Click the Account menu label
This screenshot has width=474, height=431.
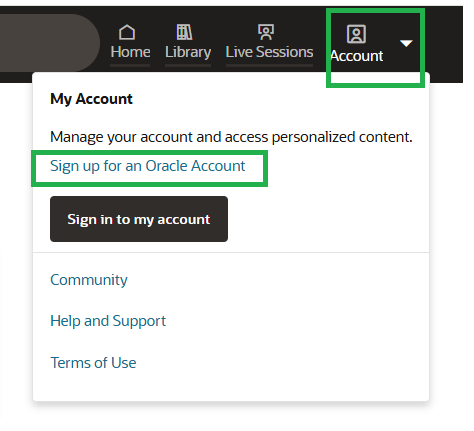(357, 56)
